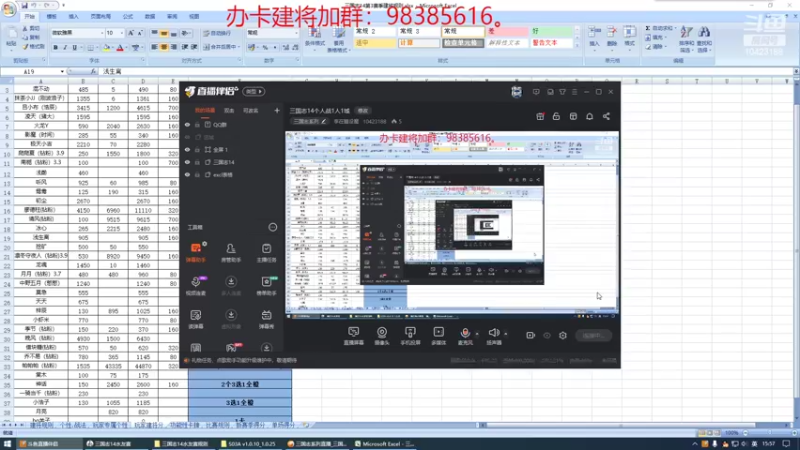This screenshot has height=450, width=800.
Task: Click the Excel formula bar input
Action: pyautogui.click(x=444, y=72)
